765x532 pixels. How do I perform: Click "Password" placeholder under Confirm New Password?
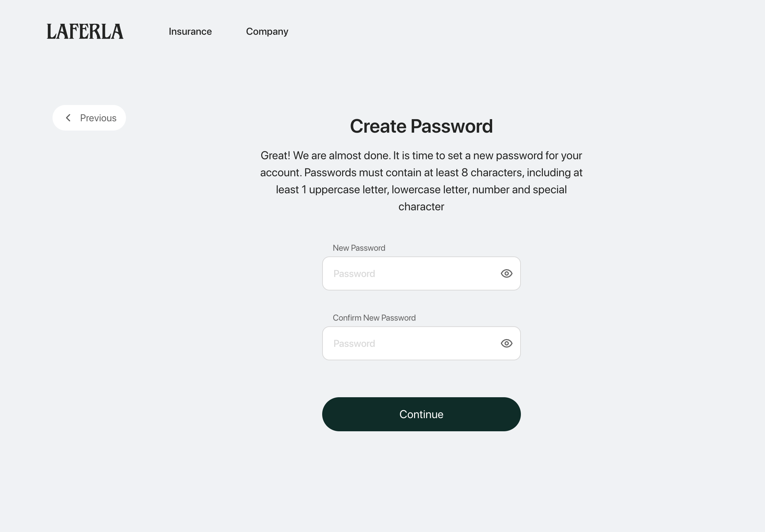354,344
